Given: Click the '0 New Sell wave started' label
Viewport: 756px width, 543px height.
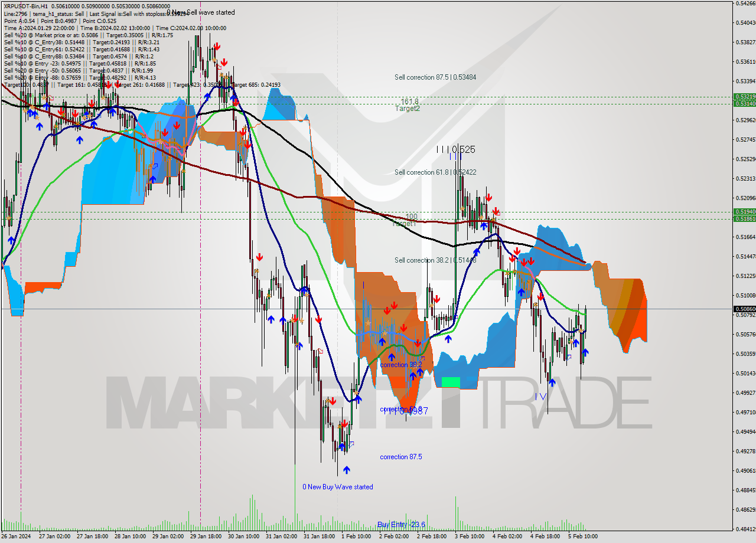Looking at the screenshot, I should click(x=200, y=12).
